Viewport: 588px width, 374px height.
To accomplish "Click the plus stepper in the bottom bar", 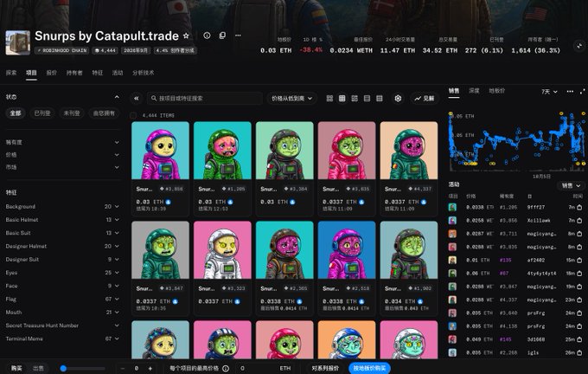I will [x=150, y=368].
